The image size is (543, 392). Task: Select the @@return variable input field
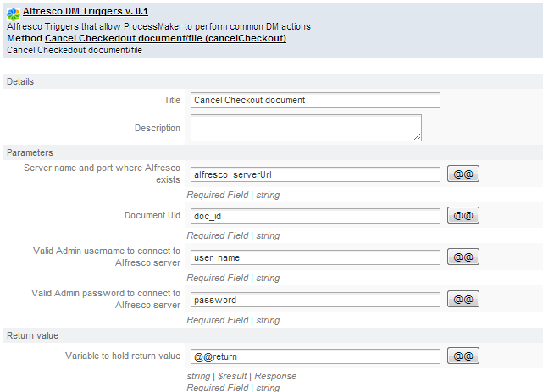(x=315, y=356)
